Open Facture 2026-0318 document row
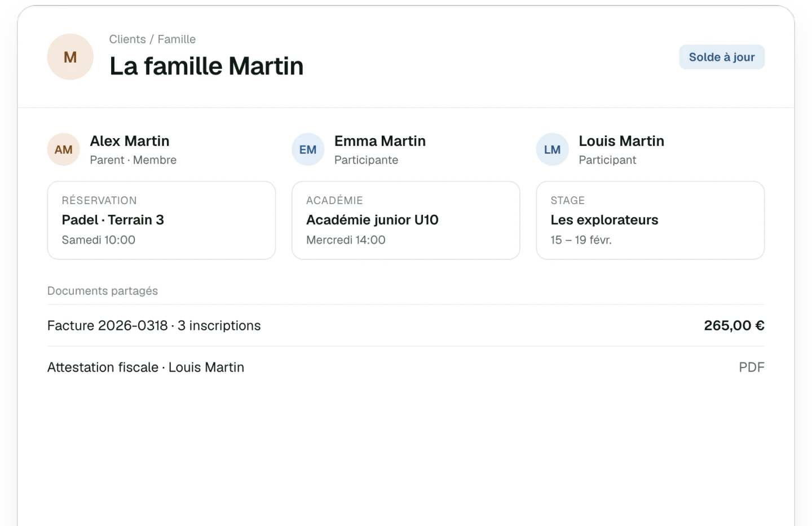The width and height of the screenshot is (812, 526). coord(406,325)
